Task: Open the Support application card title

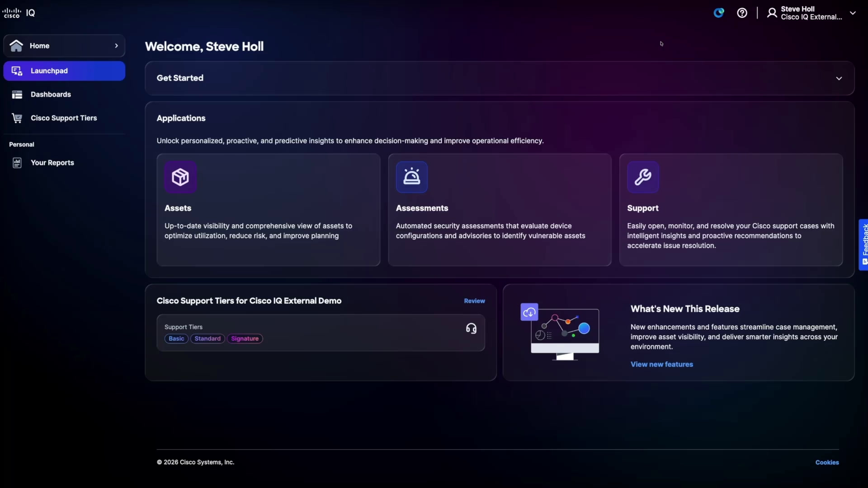Action: tap(642, 208)
